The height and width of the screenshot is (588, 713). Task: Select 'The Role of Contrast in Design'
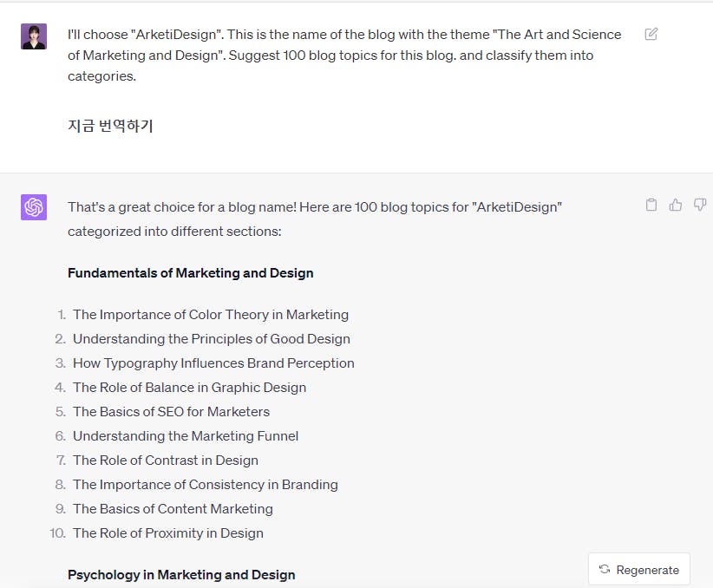click(166, 461)
